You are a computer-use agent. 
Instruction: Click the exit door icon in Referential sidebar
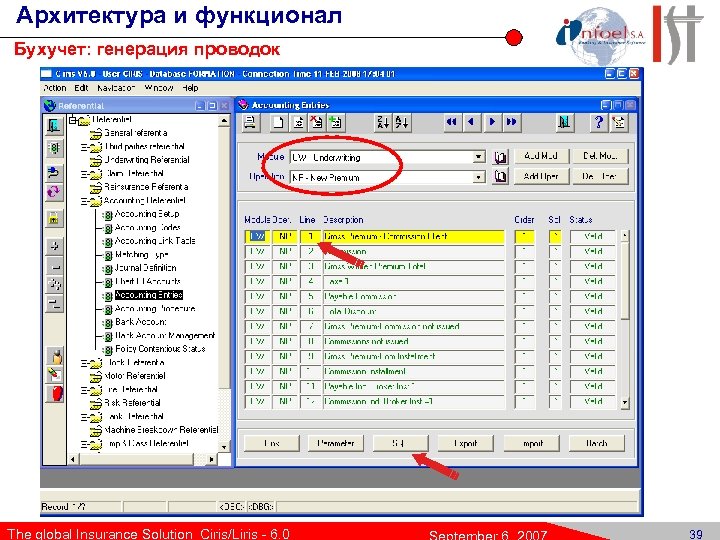pyautogui.click(x=54, y=125)
